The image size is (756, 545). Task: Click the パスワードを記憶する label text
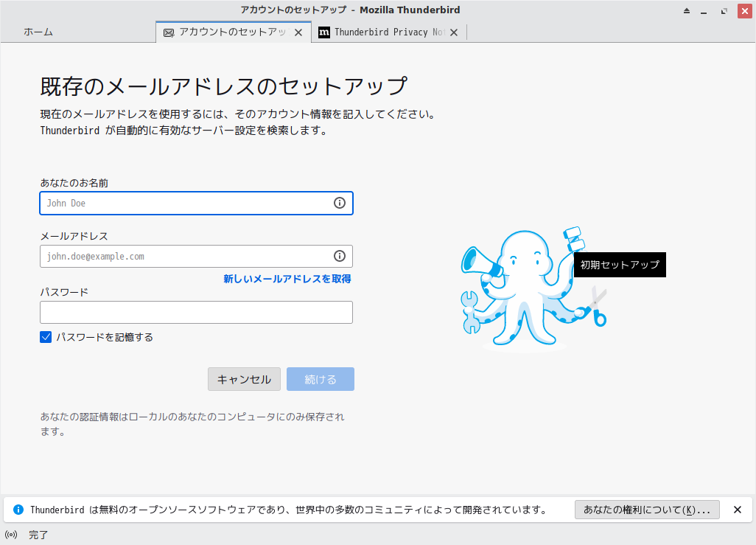coord(105,337)
